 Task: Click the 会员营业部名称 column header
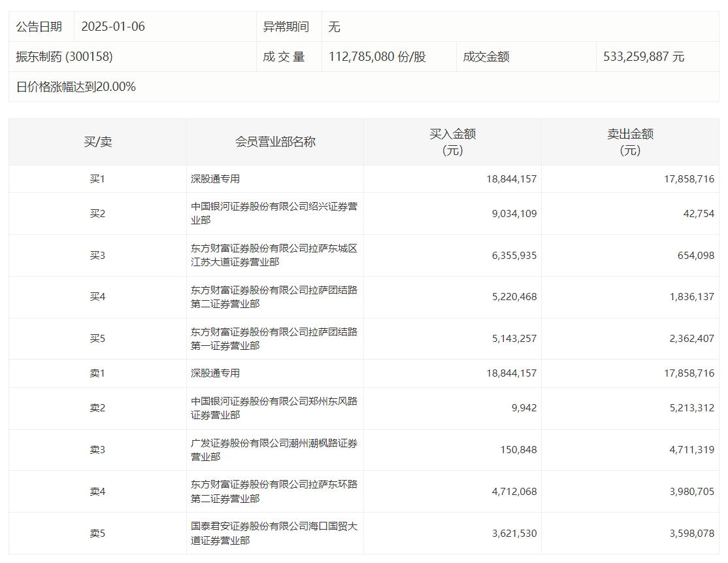[275, 142]
